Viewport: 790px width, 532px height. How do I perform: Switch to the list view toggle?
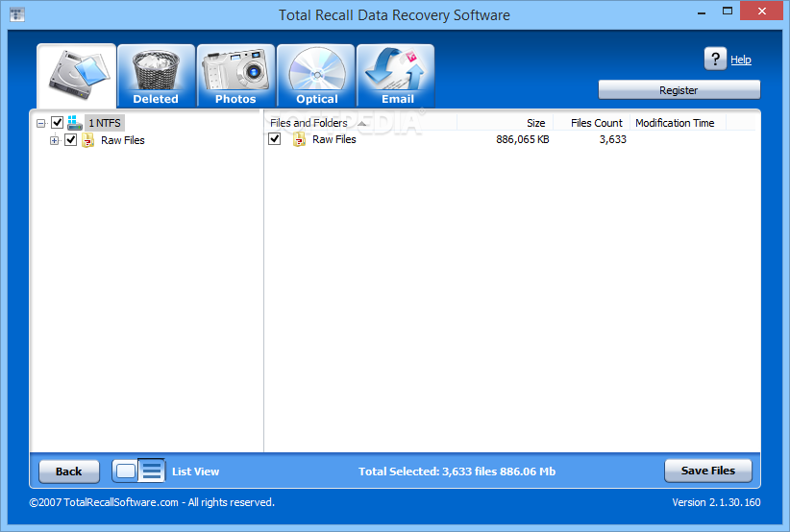pos(151,472)
